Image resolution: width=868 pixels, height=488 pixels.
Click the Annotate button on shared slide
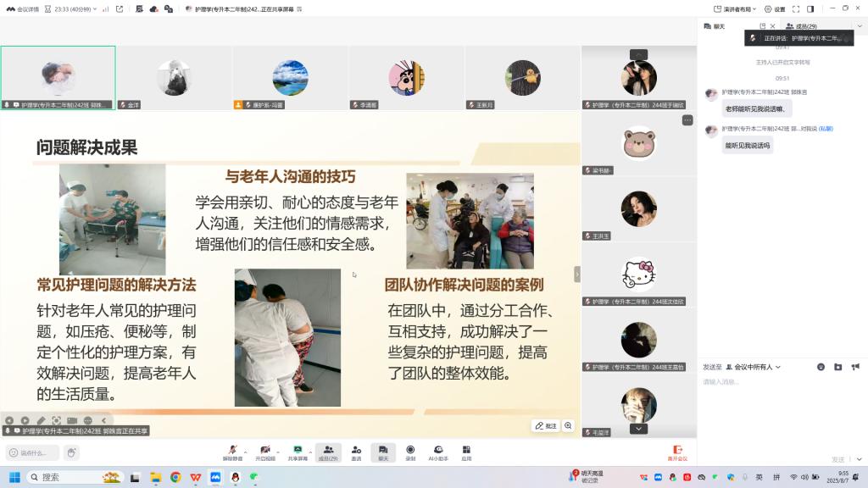[x=547, y=426]
